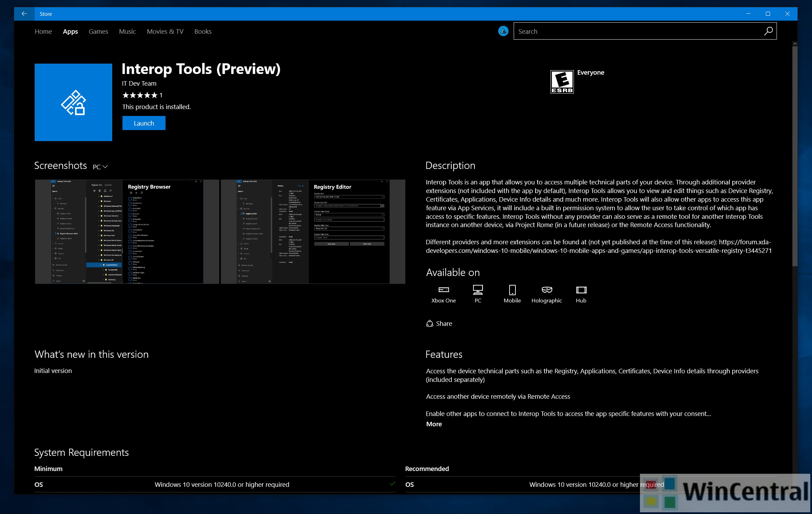812x514 pixels.
Task: Click the PC device icon
Action: [478, 290]
